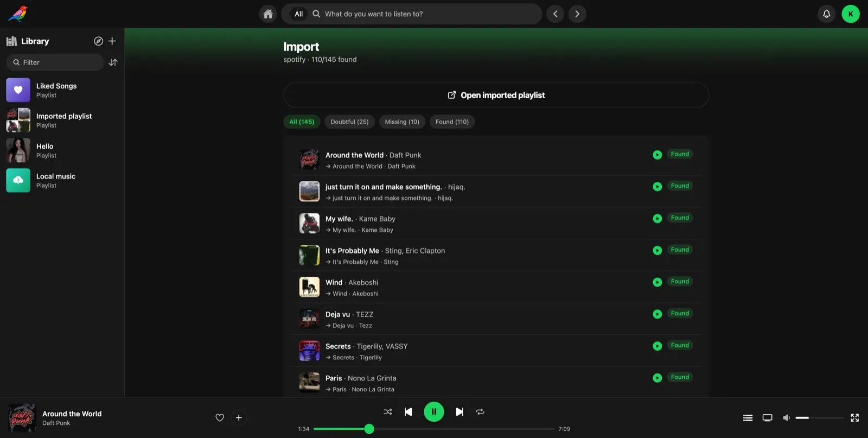The height and width of the screenshot is (438, 868).
Task: Open the notifications bell
Action: (x=826, y=14)
